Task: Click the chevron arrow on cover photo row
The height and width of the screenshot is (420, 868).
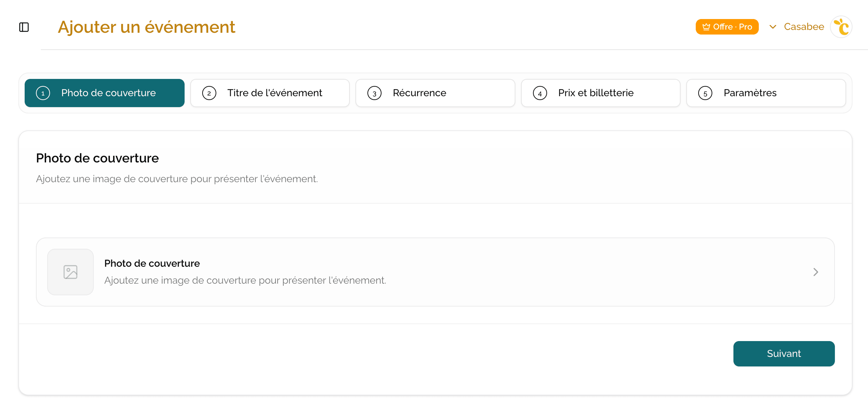Action: [x=816, y=272]
